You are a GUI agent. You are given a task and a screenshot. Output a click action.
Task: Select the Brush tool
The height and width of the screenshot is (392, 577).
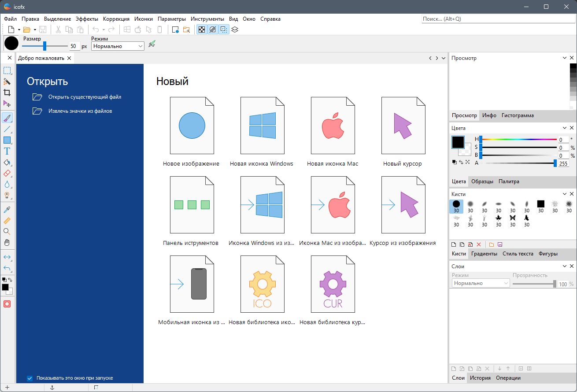(7, 118)
